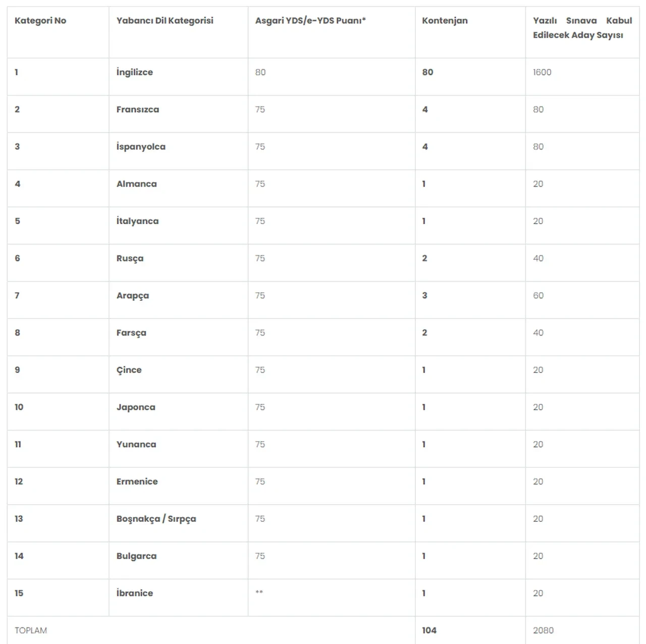
Task: Click the İspanyolca language cell
Action: tap(141, 147)
